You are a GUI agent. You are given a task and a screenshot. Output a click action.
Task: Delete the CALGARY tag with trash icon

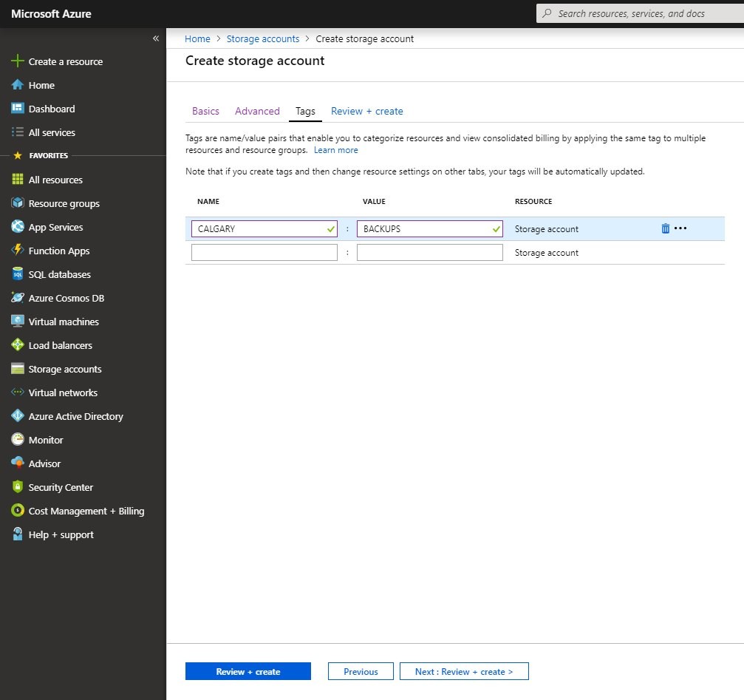[x=665, y=228]
